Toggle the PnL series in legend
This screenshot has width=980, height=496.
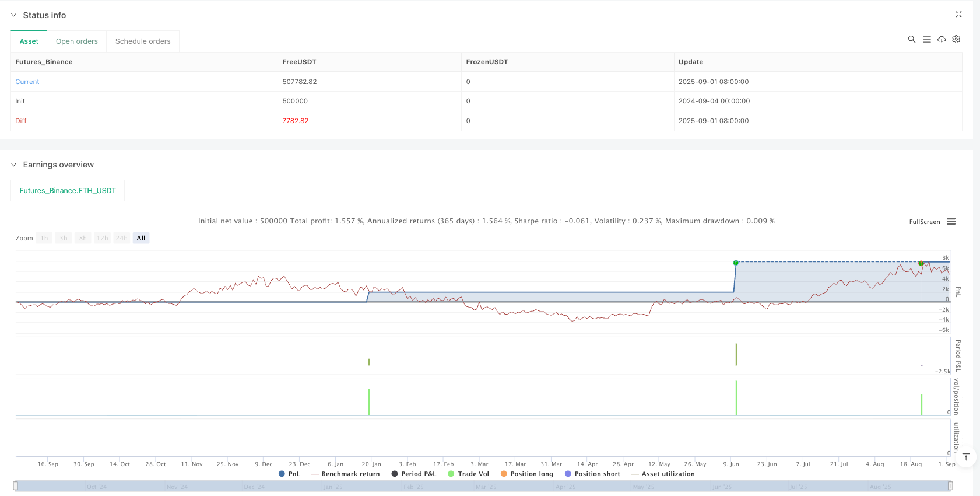(290, 474)
